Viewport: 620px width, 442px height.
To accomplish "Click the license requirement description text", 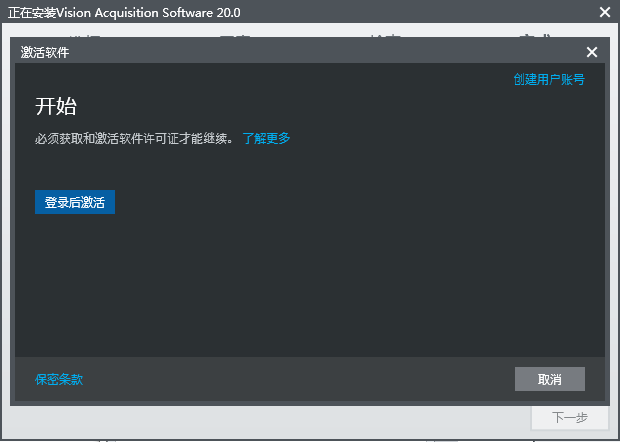I will (134, 139).
